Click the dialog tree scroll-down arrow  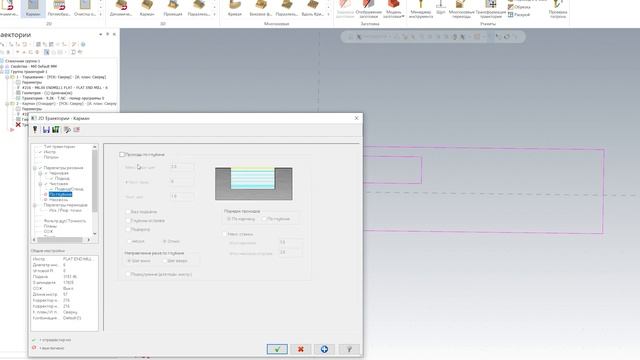[95, 233]
